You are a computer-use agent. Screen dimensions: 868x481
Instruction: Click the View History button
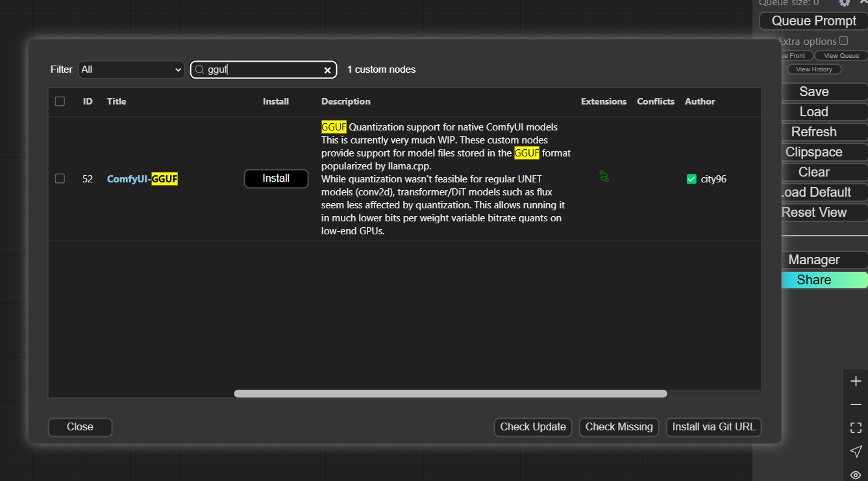(814, 69)
